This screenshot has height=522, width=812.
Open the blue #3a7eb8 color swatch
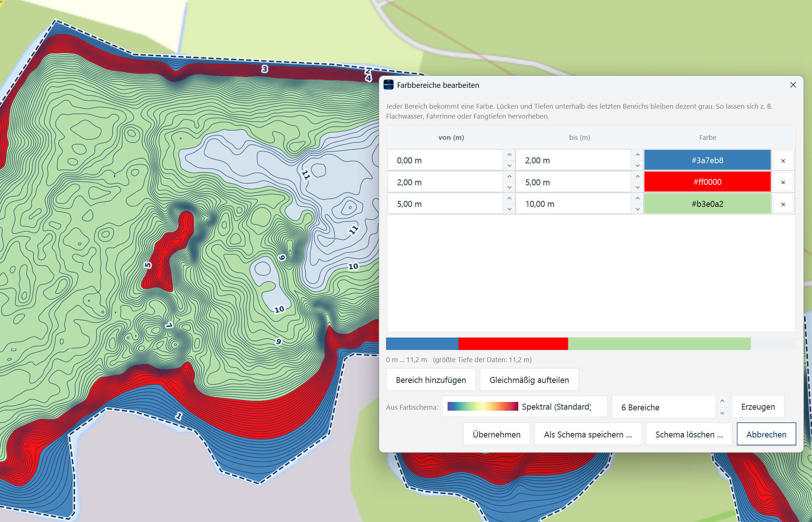pyautogui.click(x=707, y=160)
